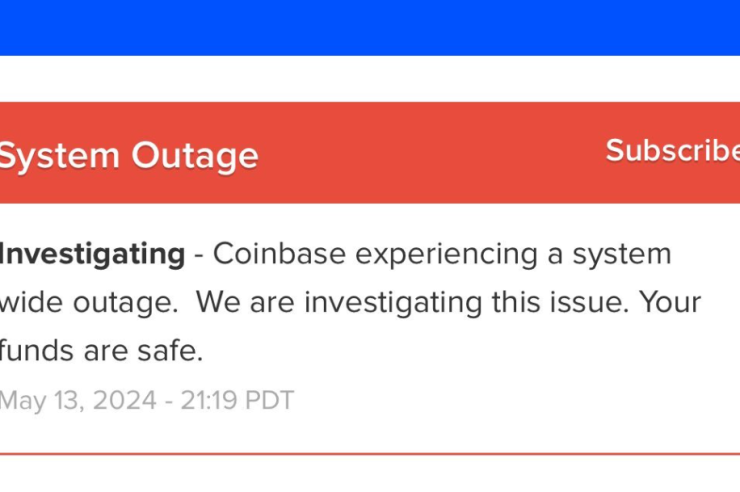
Task: Click the thin red divider line
Action: click(x=370, y=453)
